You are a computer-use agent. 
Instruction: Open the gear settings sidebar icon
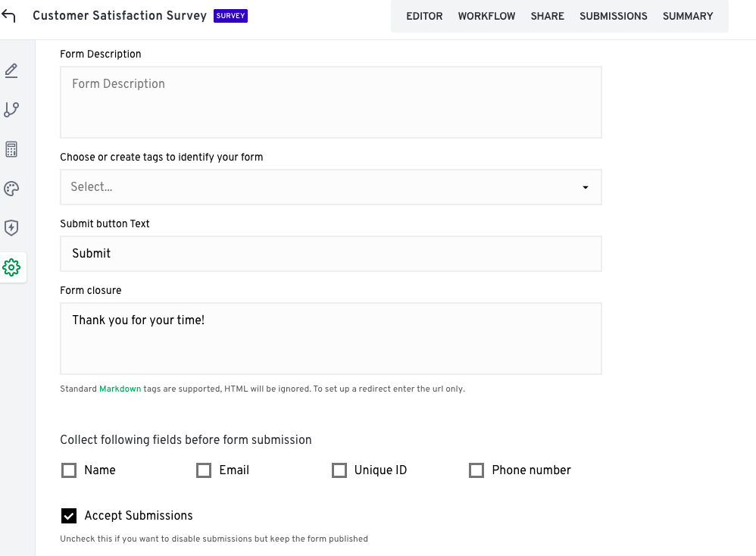tap(11, 267)
